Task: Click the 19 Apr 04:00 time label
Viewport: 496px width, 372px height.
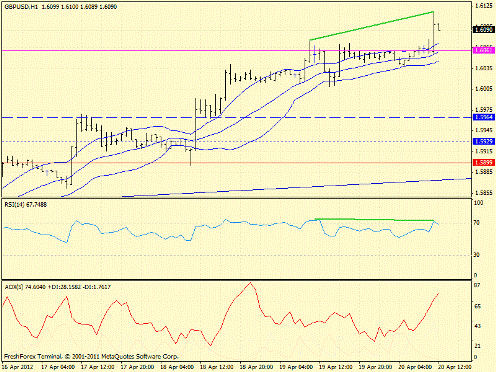Action: [x=296, y=367]
